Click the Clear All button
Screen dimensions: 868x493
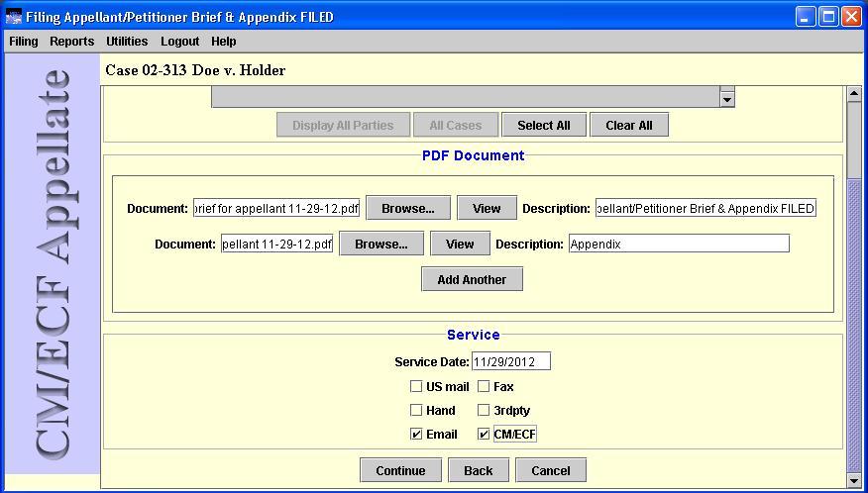(629, 125)
